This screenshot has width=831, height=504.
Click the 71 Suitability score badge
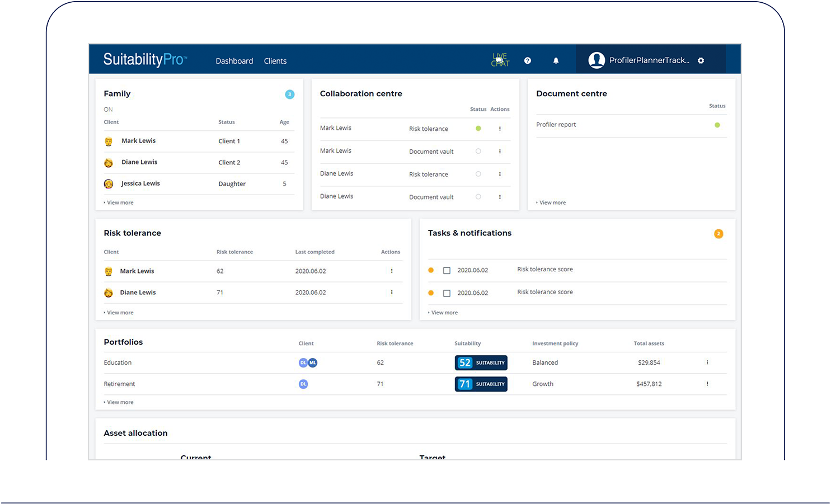pos(481,384)
